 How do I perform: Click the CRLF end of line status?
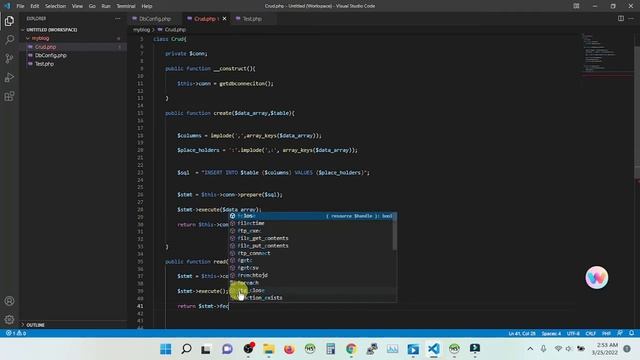tap(590, 333)
